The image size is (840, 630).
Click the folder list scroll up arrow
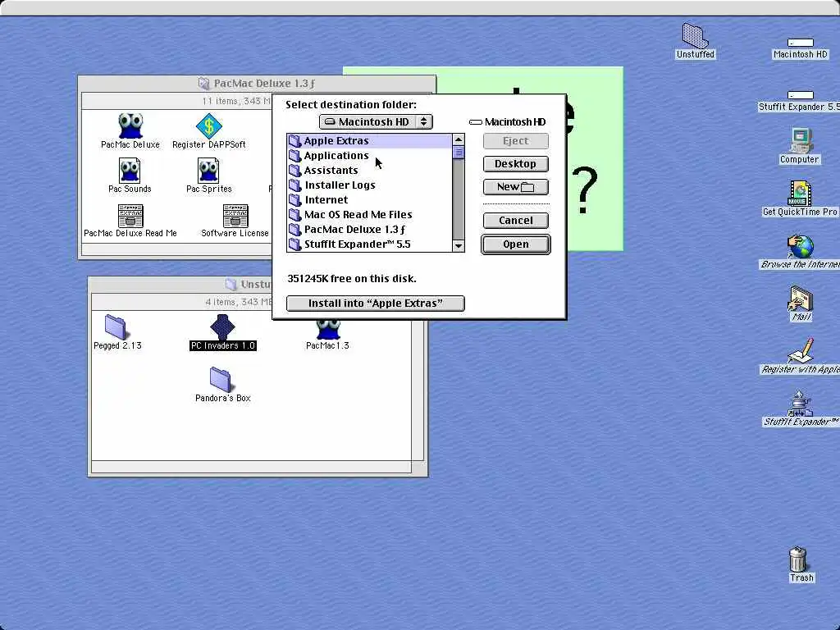pyautogui.click(x=459, y=139)
